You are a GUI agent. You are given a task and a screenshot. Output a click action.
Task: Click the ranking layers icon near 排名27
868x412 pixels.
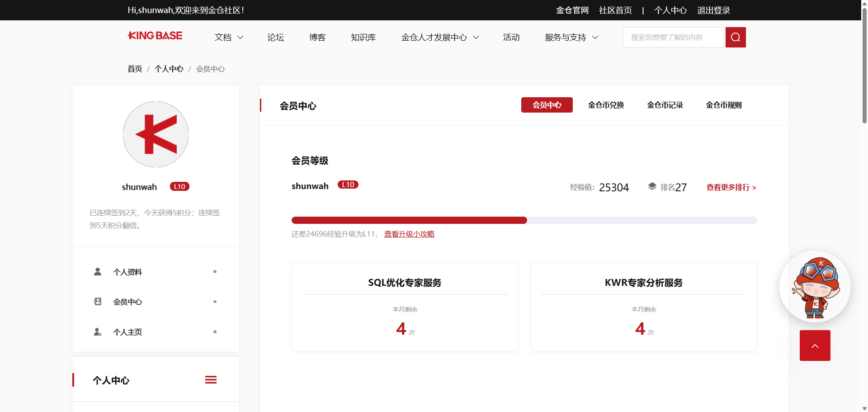(652, 186)
